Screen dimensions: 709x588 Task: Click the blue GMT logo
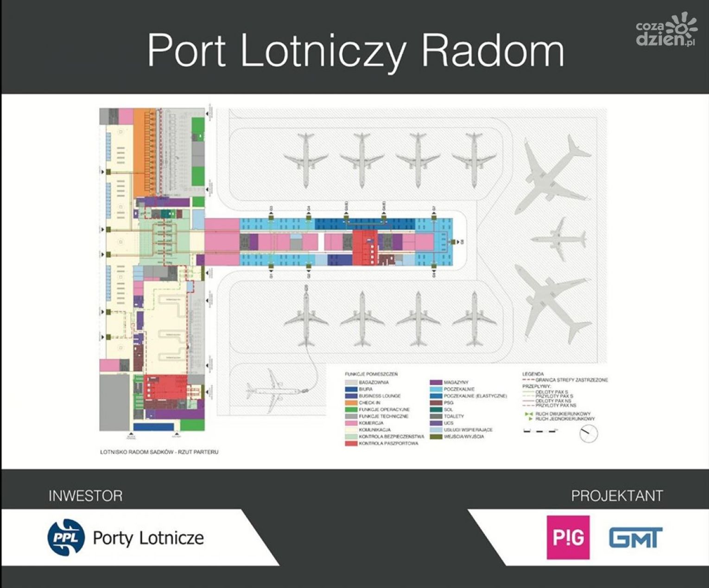[x=635, y=537]
